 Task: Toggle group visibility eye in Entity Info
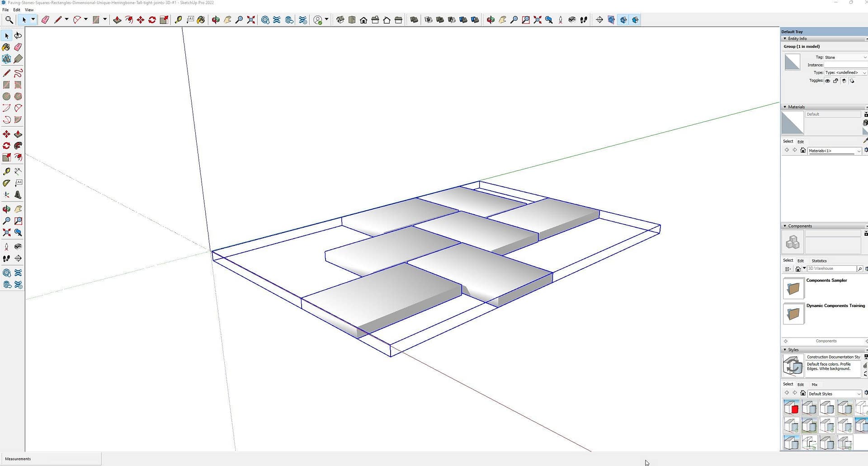click(x=827, y=81)
